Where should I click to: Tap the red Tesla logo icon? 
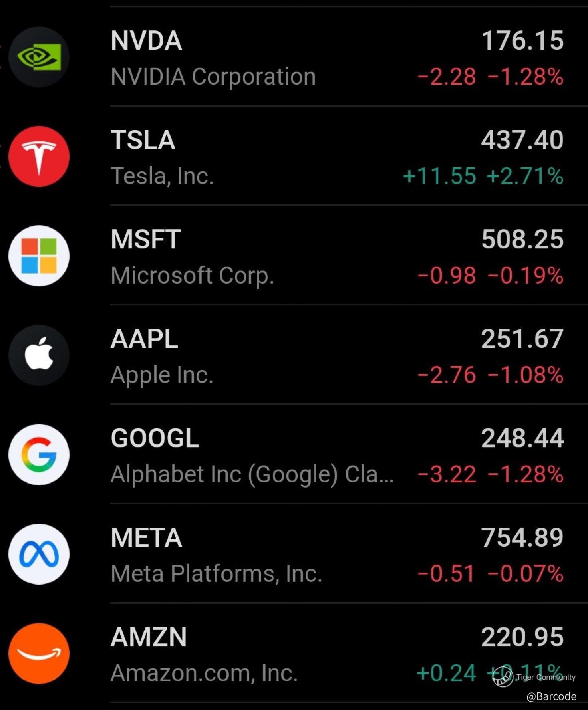tap(39, 157)
